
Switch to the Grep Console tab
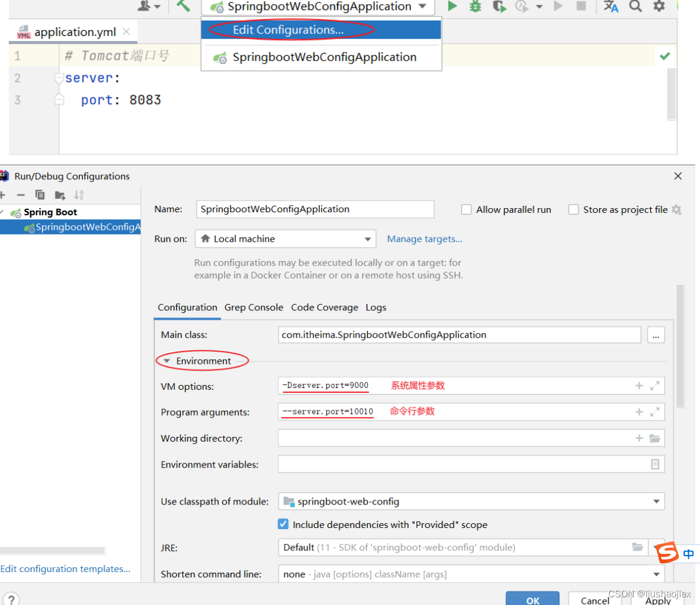(253, 307)
